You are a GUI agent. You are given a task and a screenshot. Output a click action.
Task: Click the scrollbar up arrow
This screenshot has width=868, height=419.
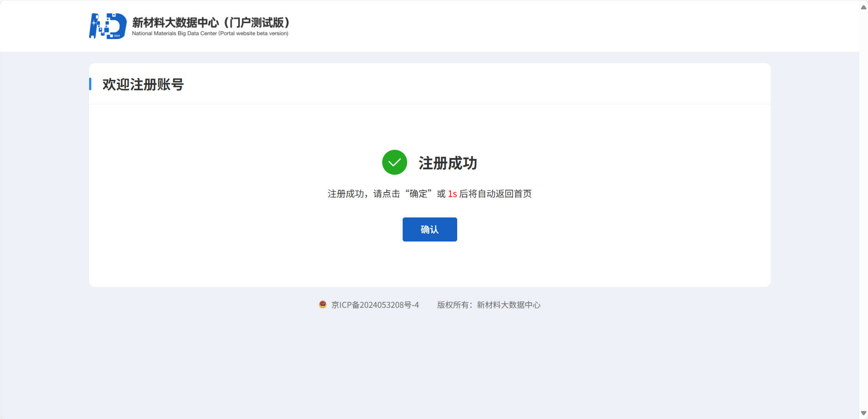(x=863, y=7)
